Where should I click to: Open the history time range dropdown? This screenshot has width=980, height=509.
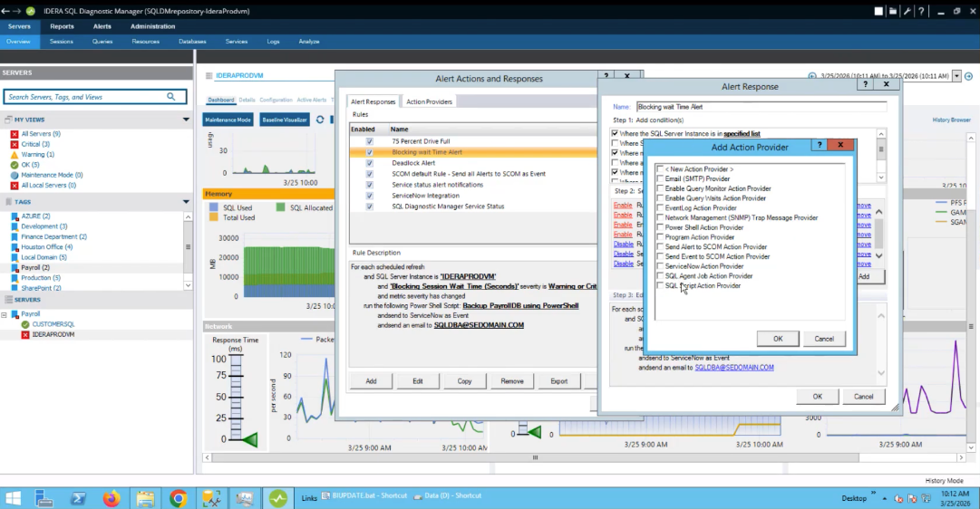pyautogui.click(x=956, y=76)
